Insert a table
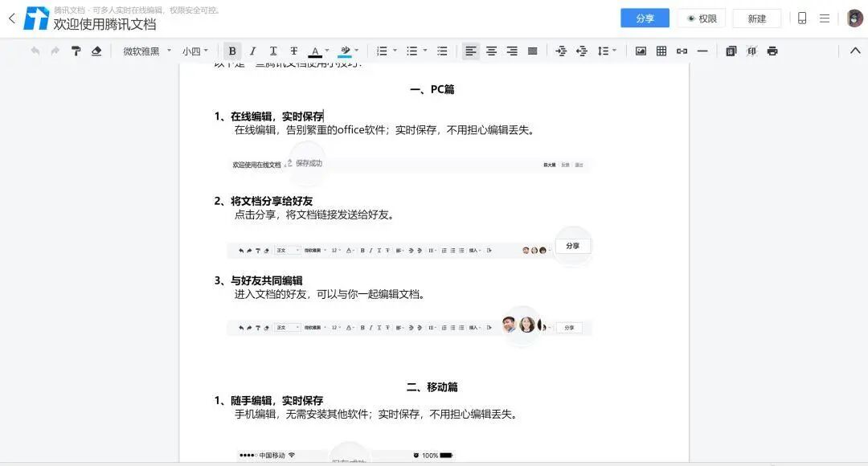This screenshot has height=466, width=868. point(661,51)
